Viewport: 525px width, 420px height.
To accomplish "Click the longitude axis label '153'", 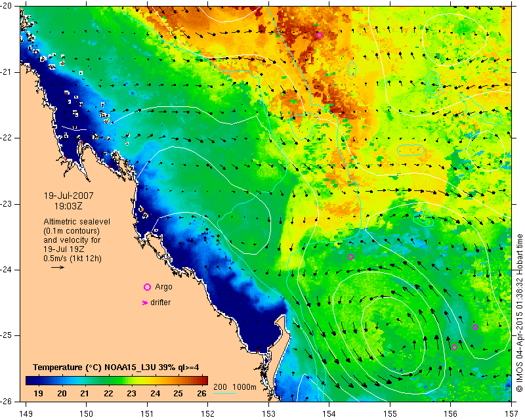I will click(268, 414).
